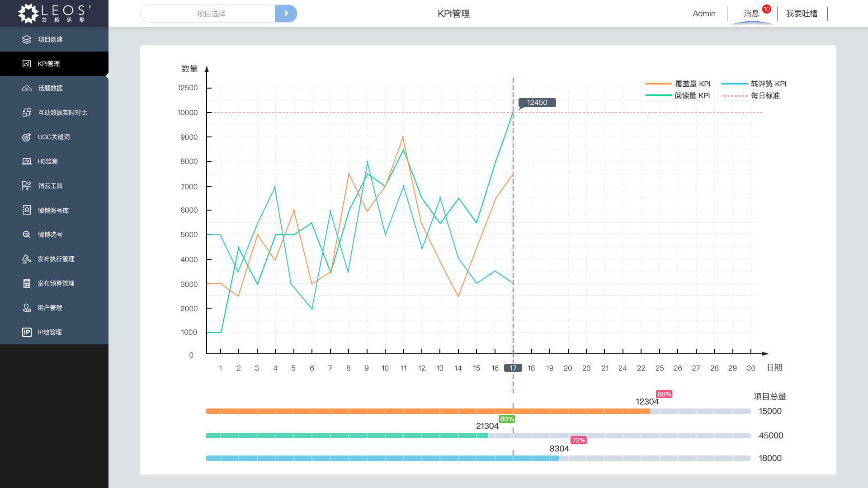Click the UGC关键词 target icon
The image size is (868, 488).
coord(27,137)
